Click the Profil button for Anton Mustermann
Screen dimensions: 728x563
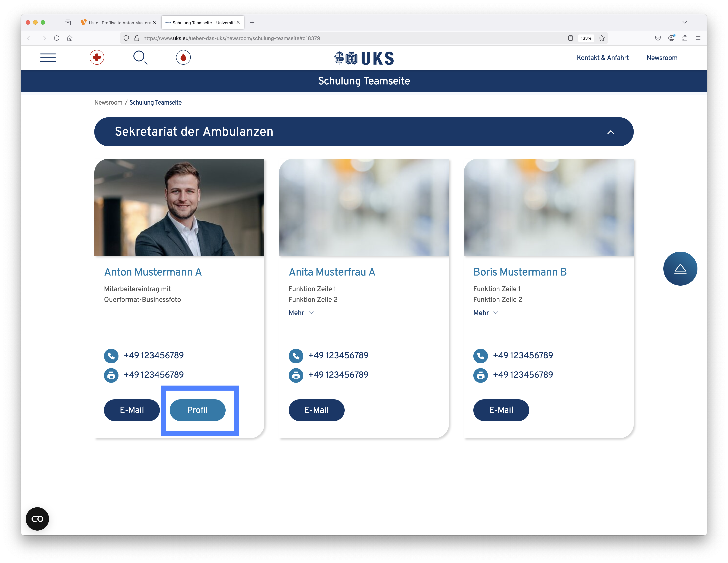click(x=197, y=410)
